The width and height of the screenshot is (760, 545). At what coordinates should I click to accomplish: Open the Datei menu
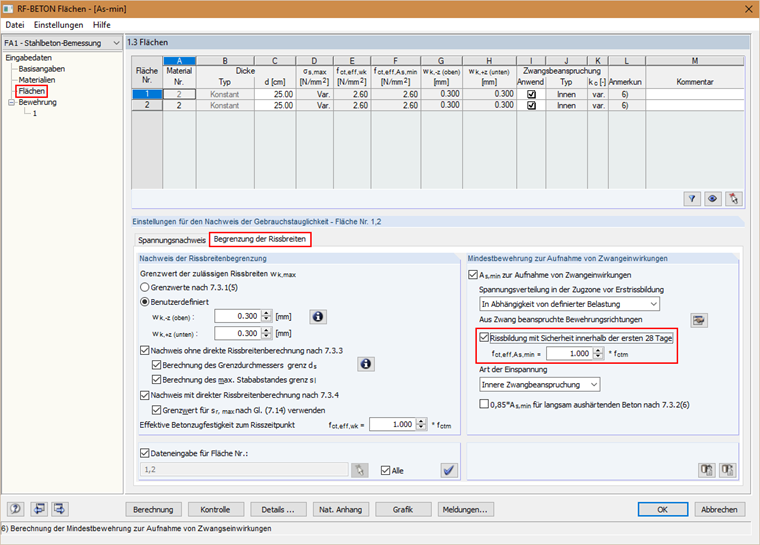[15, 25]
